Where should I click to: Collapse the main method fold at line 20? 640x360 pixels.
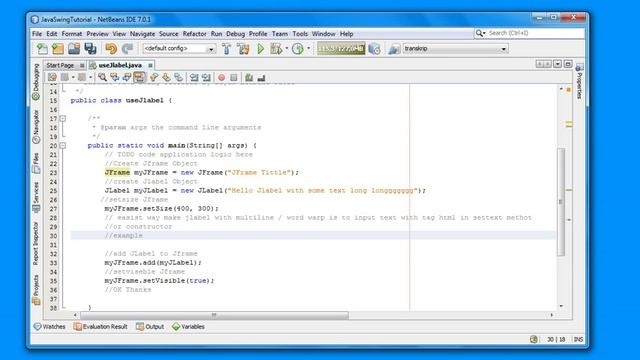[x=63, y=145]
